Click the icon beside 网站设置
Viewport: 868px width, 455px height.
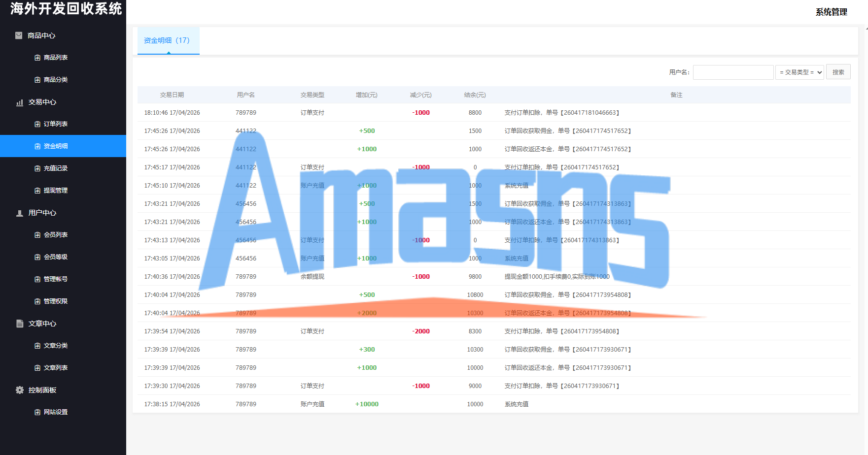point(37,412)
